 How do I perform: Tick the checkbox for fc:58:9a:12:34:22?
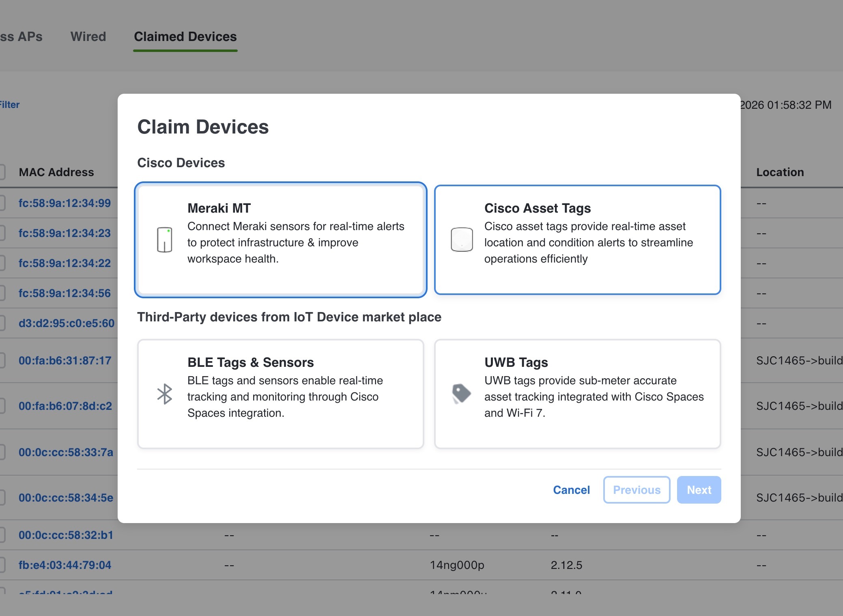click(2, 263)
